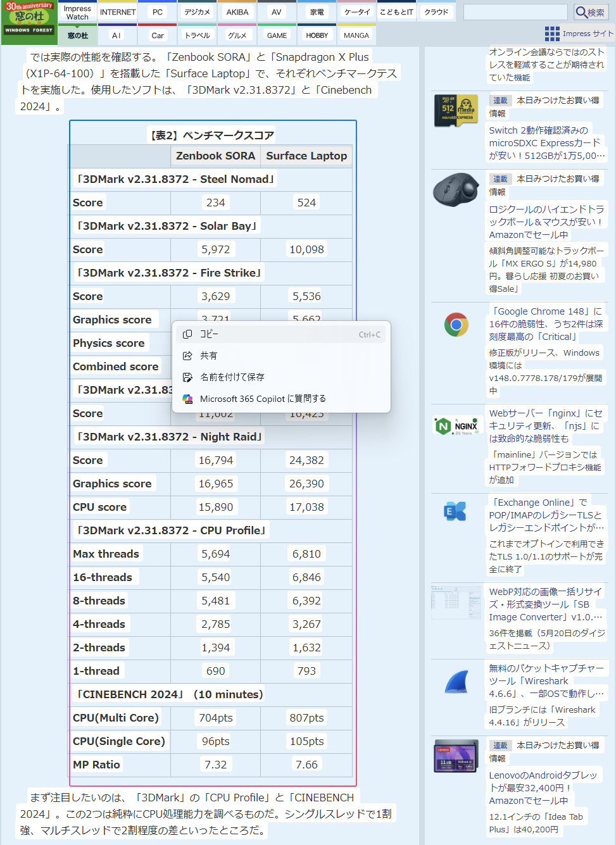The width and height of the screenshot is (616, 845).
Task: Click the Microsoft 365 Copilot icon
Action: [187, 399]
